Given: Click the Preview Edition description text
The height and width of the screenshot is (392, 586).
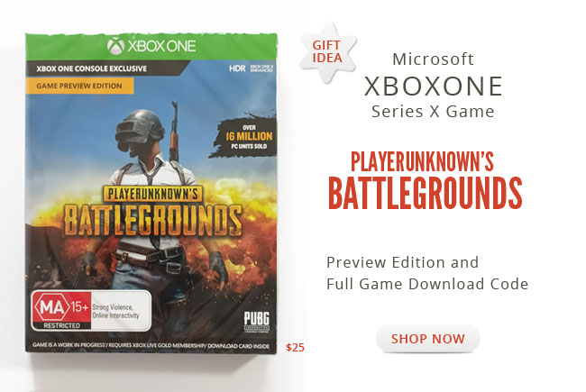Looking at the screenshot, I should click(x=402, y=262).
